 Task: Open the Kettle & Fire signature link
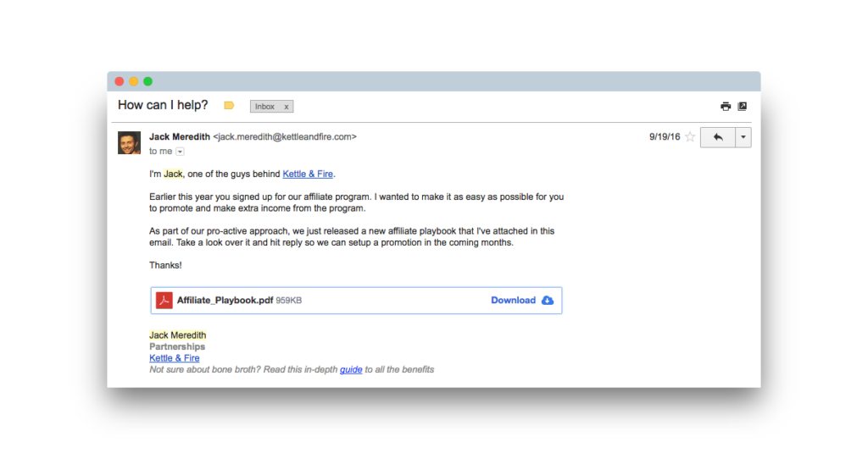pos(175,357)
